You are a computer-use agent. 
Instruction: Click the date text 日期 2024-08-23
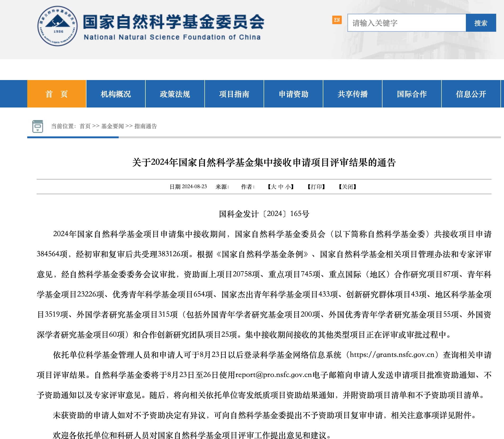point(188,187)
